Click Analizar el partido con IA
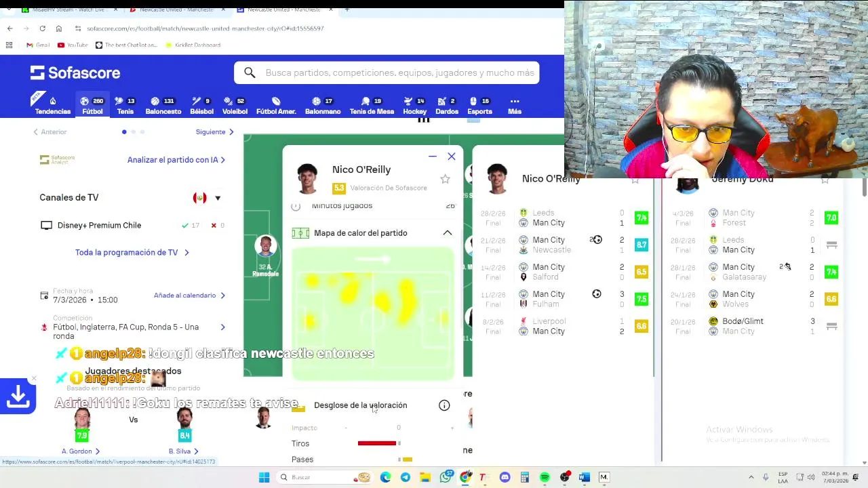This screenshot has width=868, height=488. coord(176,160)
